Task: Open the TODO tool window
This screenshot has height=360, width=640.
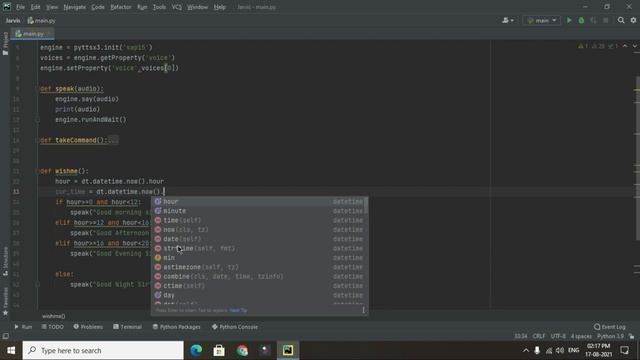Action: [x=53, y=327]
